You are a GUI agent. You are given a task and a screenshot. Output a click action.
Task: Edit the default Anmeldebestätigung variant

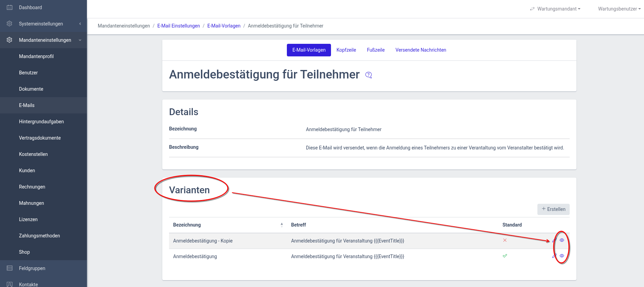[x=554, y=256]
